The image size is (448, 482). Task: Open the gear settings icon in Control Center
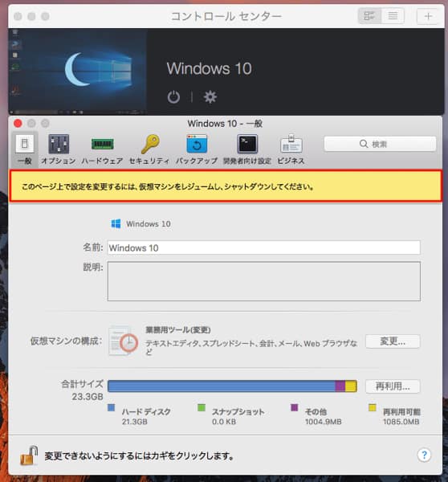click(210, 97)
